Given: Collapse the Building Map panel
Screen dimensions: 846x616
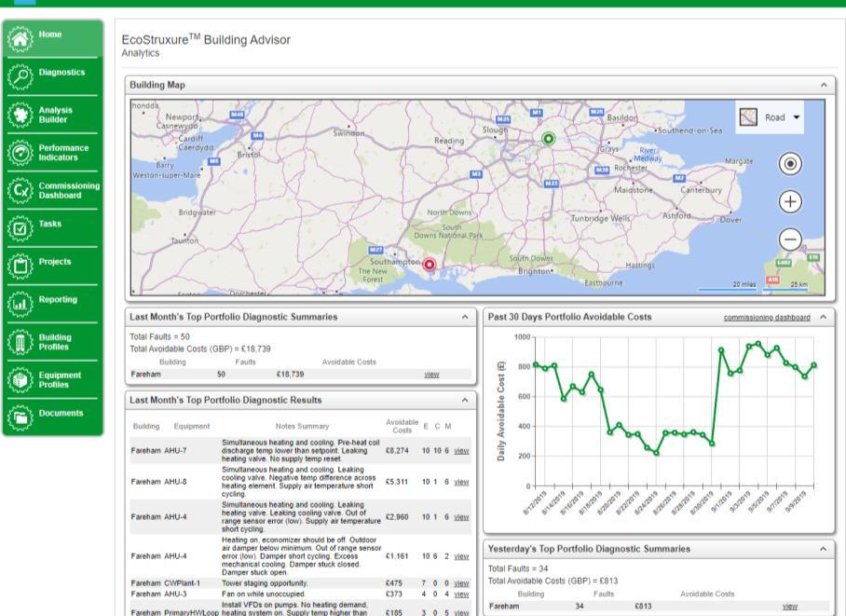Looking at the screenshot, I should pyautogui.click(x=824, y=85).
